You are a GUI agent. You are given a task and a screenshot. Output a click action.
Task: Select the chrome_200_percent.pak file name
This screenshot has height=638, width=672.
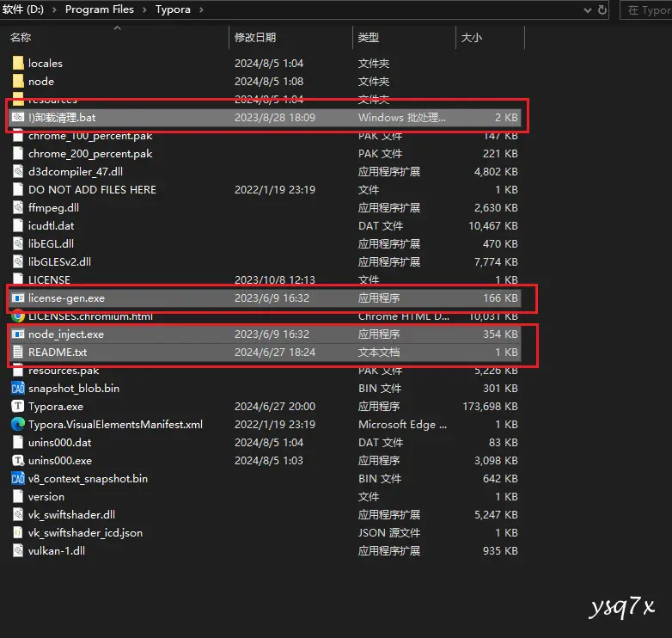[90, 154]
